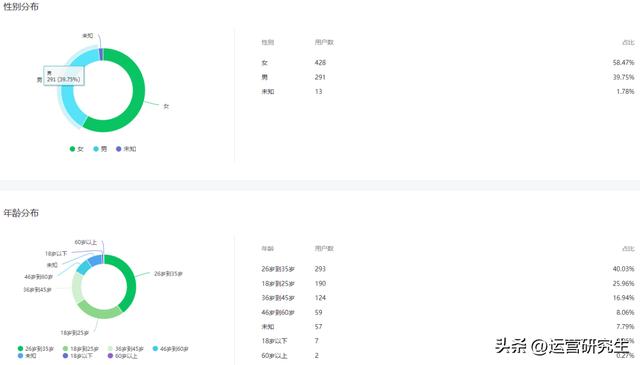Sort by 用户数 header in gender table
The width and height of the screenshot is (640, 365).
click(324, 42)
